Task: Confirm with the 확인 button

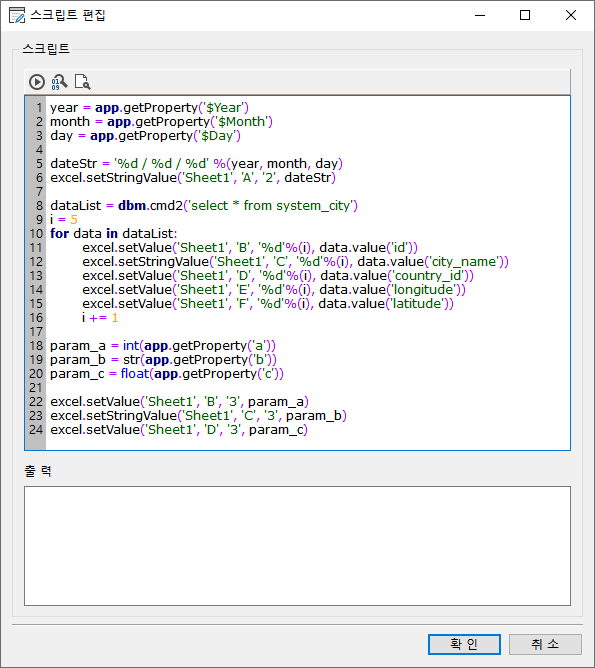Action: pos(464,644)
